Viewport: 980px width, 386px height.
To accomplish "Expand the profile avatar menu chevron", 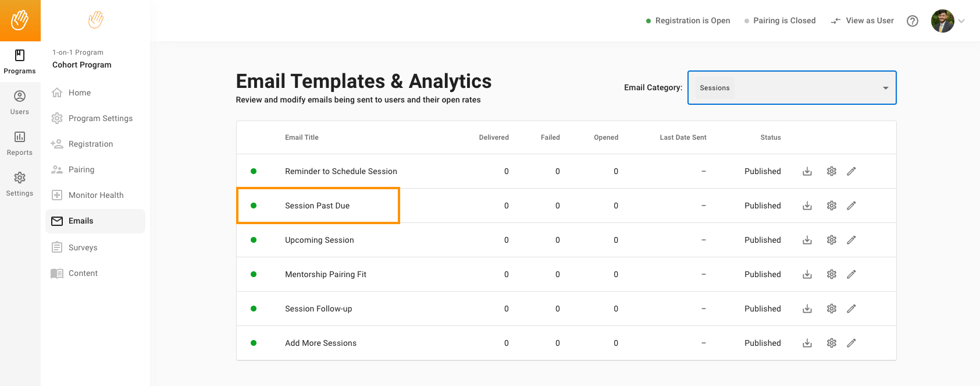I will tap(961, 21).
